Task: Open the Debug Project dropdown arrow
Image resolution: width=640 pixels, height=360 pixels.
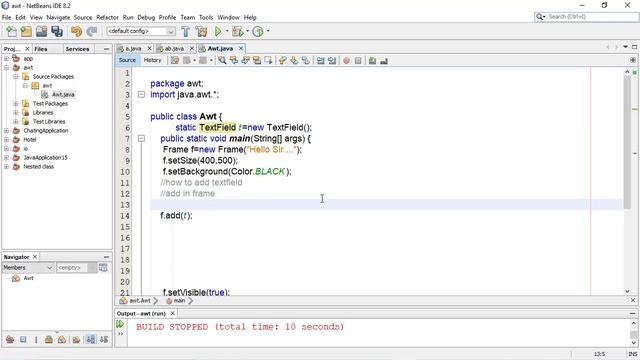Action: coord(247,31)
